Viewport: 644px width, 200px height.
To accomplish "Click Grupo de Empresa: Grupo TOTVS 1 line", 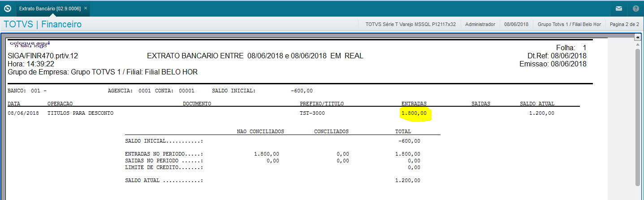I will point(103,72).
